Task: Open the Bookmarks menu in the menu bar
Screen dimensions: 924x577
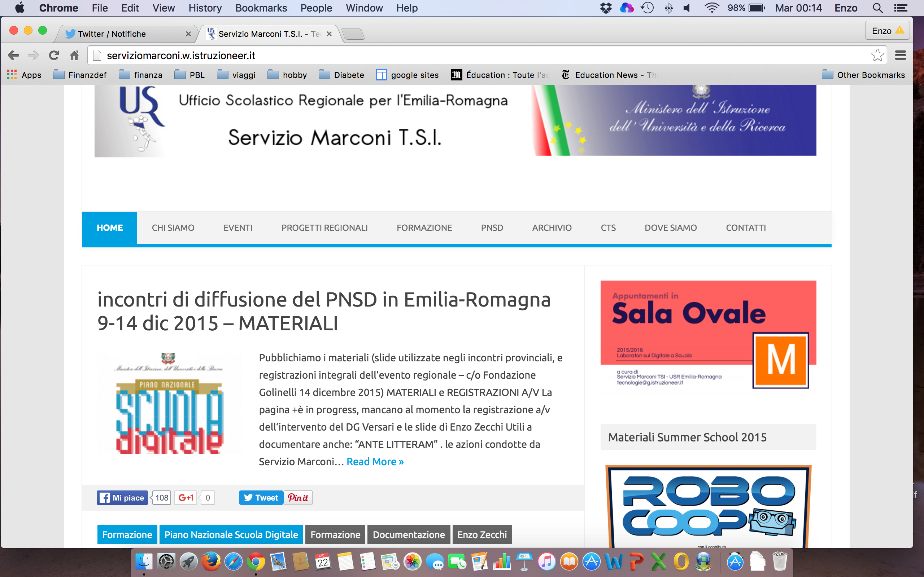Action: (x=261, y=8)
